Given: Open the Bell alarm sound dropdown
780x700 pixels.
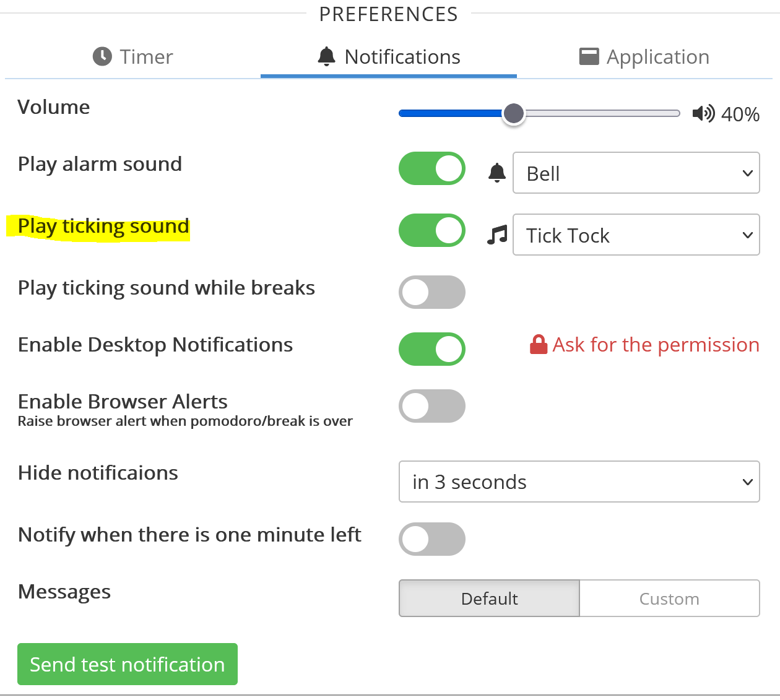Looking at the screenshot, I should (x=636, y=173).
